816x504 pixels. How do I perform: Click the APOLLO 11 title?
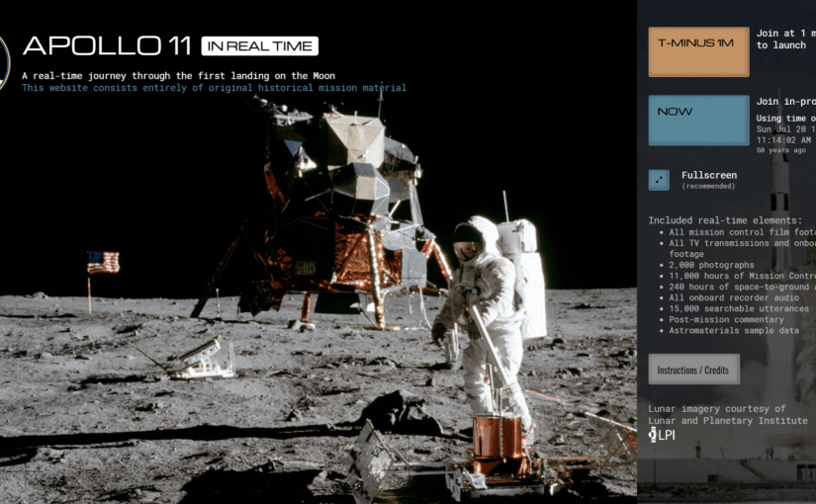[107, 45]
